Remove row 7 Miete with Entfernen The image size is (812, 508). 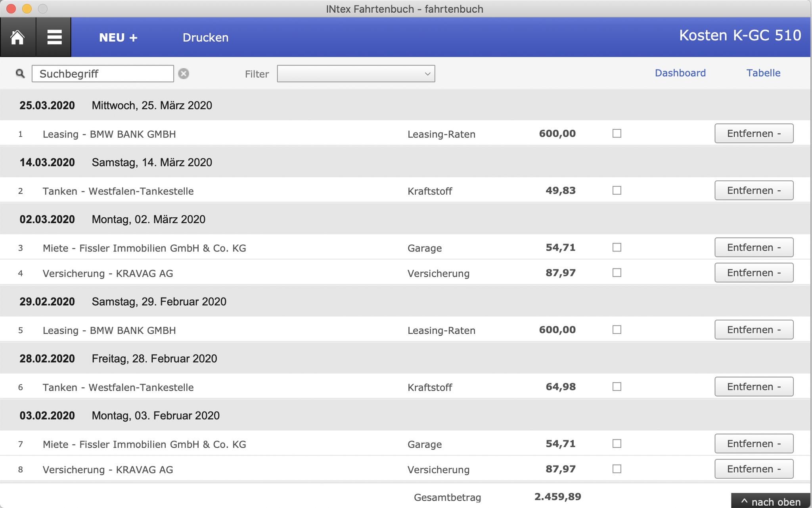[x=754, y=444]
